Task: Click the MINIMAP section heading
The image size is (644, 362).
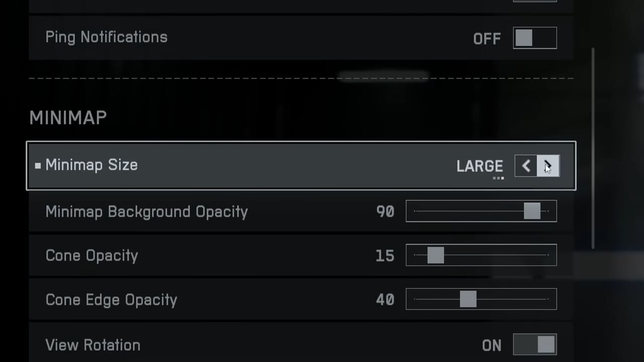Action: pos(68,118)
